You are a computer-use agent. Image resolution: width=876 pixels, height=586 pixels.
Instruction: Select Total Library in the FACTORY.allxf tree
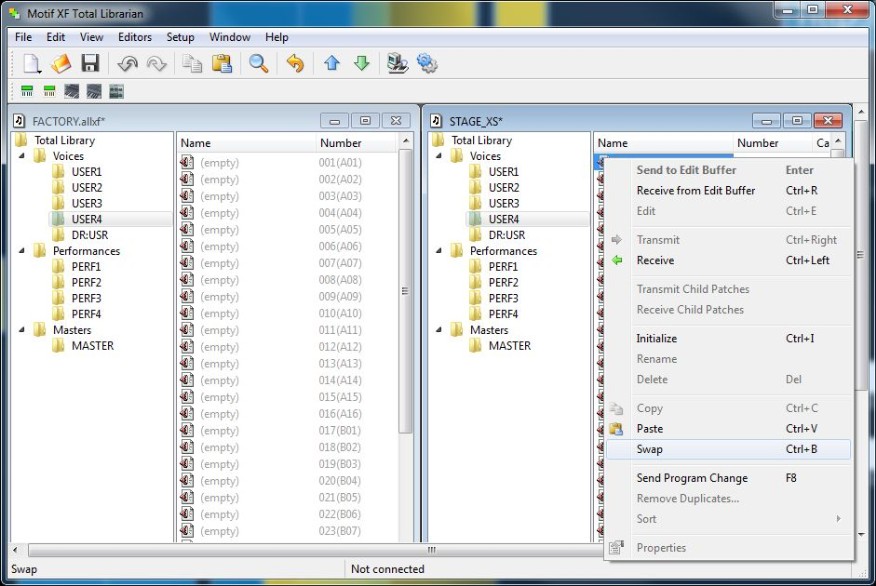coord(65,140)
